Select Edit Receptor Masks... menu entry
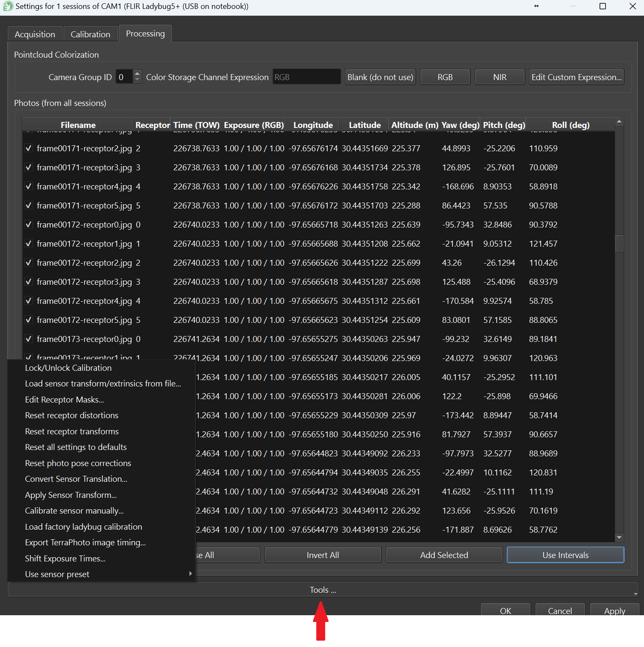This screenshot has height=647, width=644. pos(64,400)
